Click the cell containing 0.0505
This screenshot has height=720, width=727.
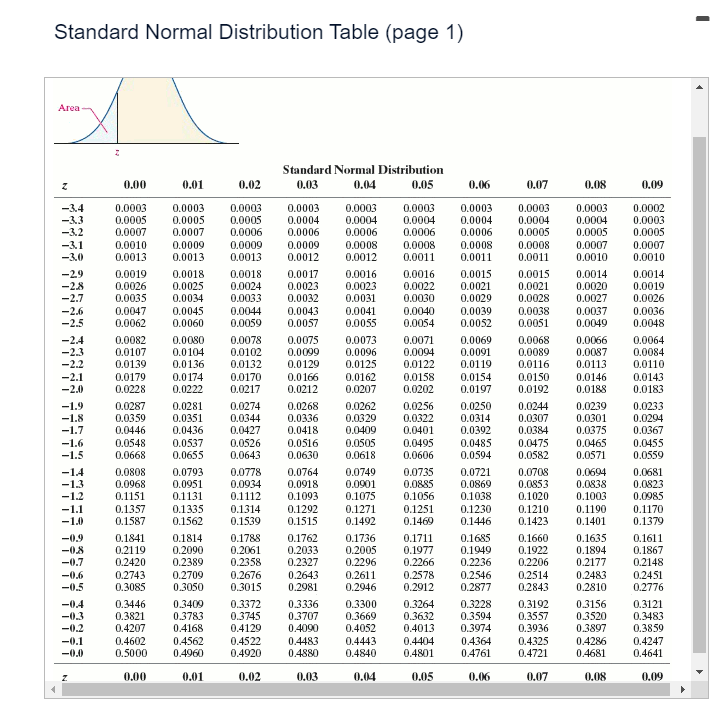tap(361, 443)
